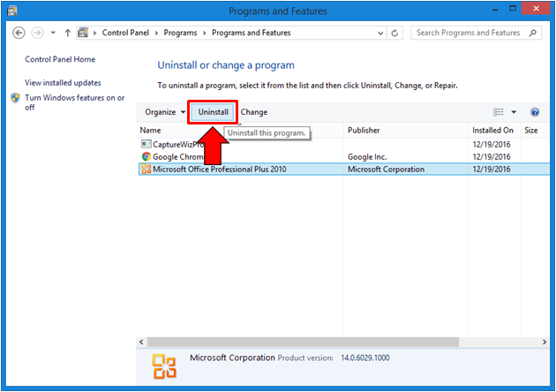This screenshot has height=392, width=556.
Task: Expand chevron after Control Panel breadcrumb
Action: click(156, 33)
